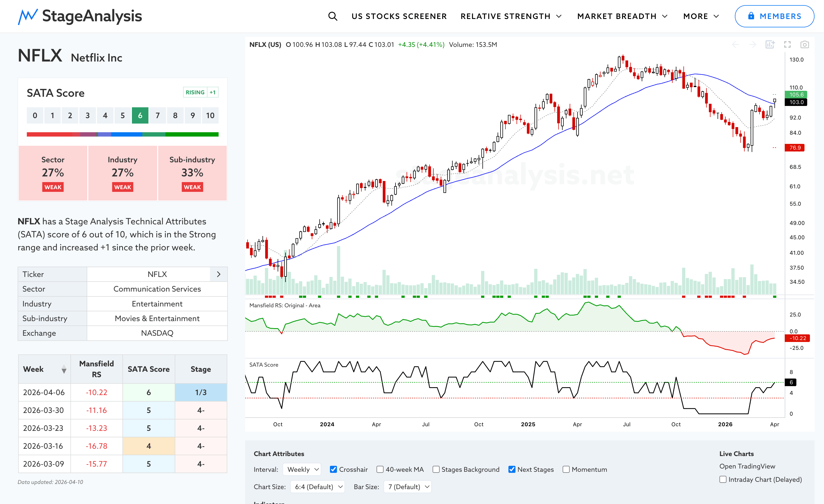The width and height of the screenshot is (824, 504).
Task: Take chart snapshot with camera icon
Action: click(x=804, y=44)
